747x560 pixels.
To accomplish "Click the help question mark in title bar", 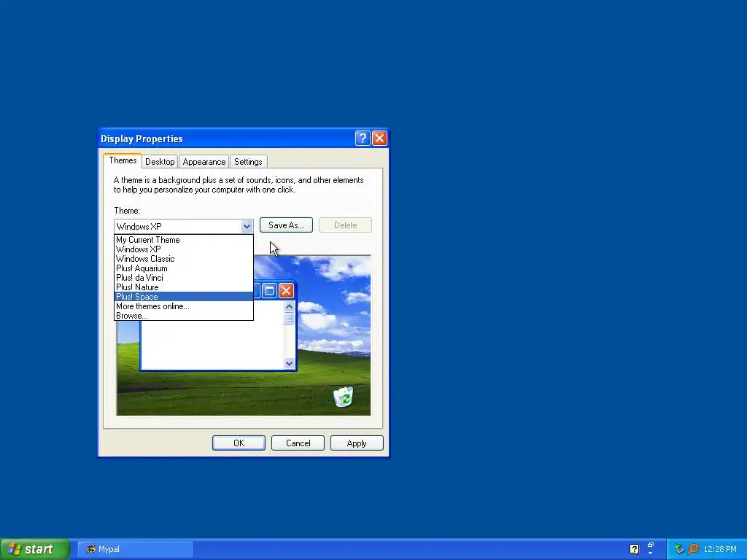I will [x=363, y=138].
